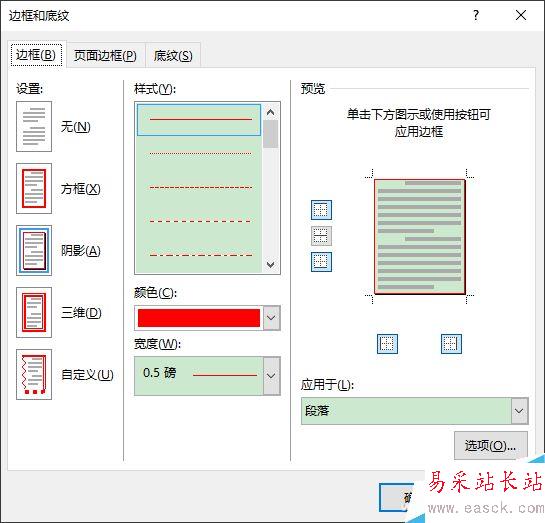Switch to the 边框(B) tab
Image resolution: width=545 pixels, height=523 pixels.
tap(36, 55)
